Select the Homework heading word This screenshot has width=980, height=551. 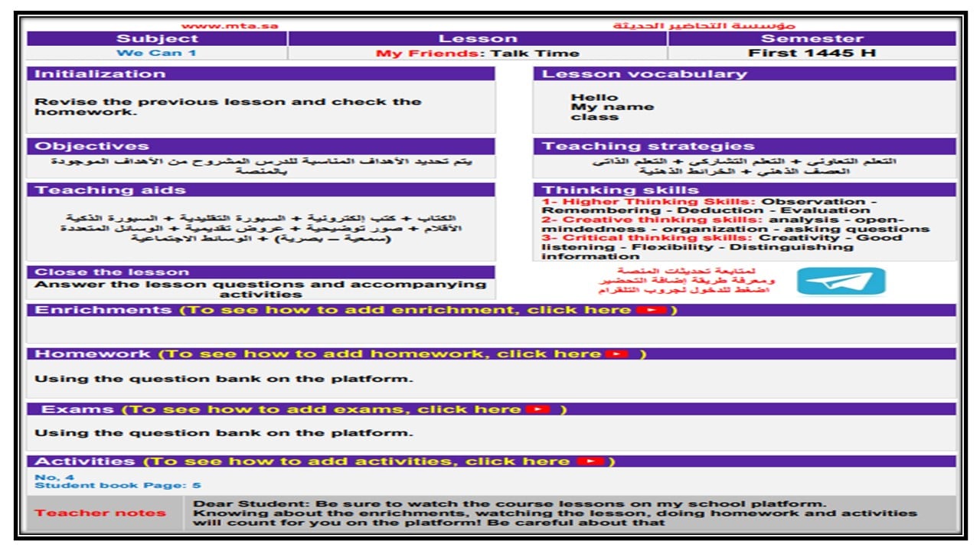[x=93, y=354]
